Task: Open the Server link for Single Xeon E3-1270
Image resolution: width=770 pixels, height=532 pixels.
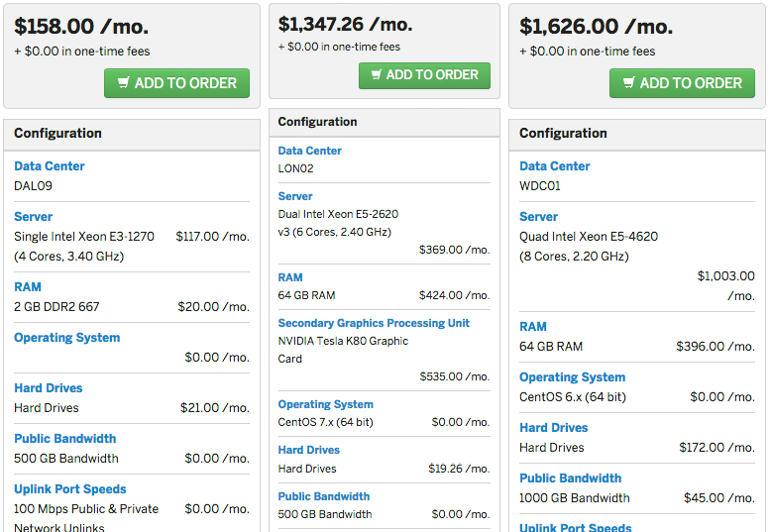Action: [34, 217]
